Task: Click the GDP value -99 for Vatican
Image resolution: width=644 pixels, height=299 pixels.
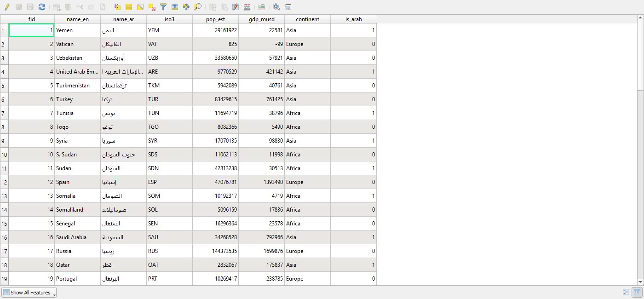Action: pos(261,44)
